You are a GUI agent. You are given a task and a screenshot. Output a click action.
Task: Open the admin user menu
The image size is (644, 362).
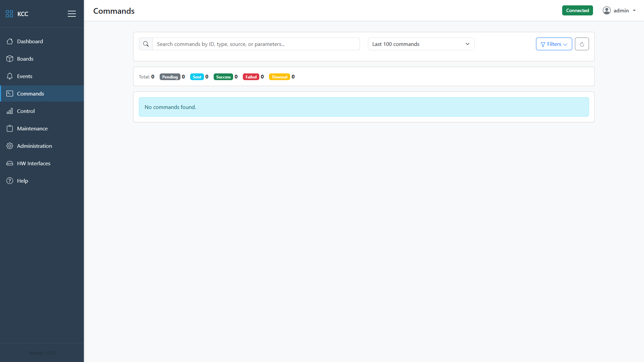coord(619,10)
